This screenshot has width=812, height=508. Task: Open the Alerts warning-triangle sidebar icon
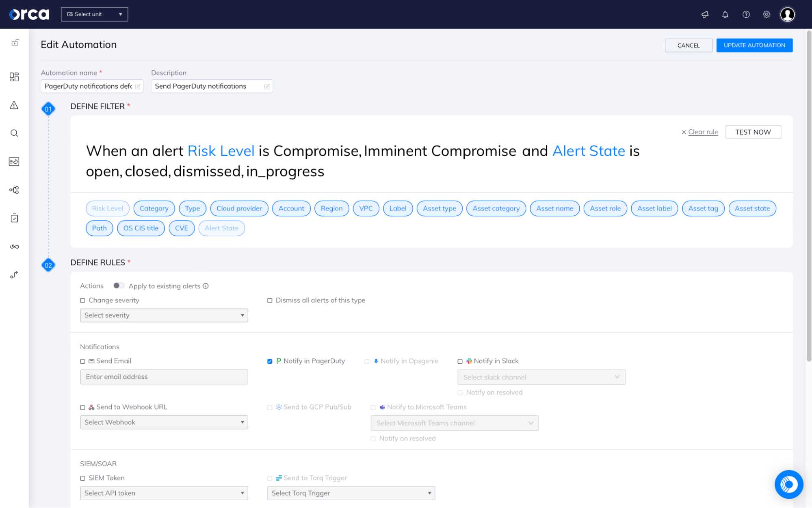[x=14, y=105]
